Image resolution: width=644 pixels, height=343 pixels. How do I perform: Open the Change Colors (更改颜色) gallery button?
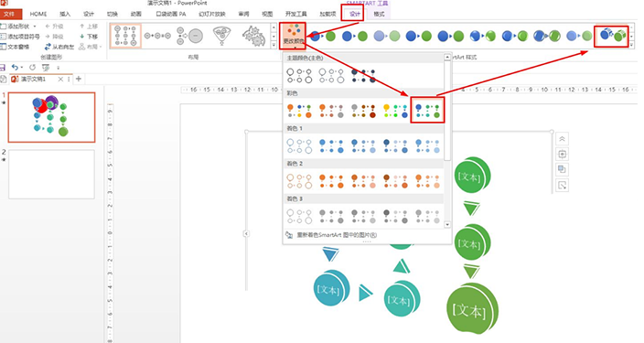pyautogui.click(x=294, y=36)
